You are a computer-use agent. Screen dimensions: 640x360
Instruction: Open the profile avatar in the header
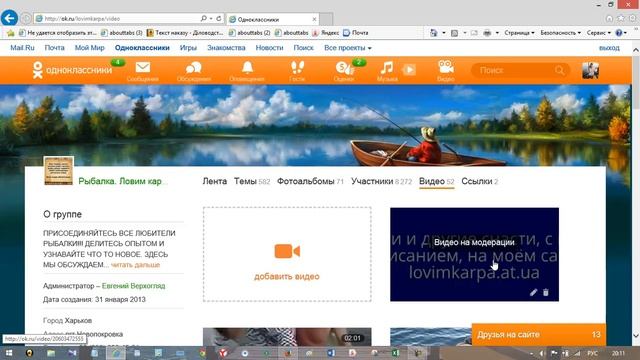590,70
